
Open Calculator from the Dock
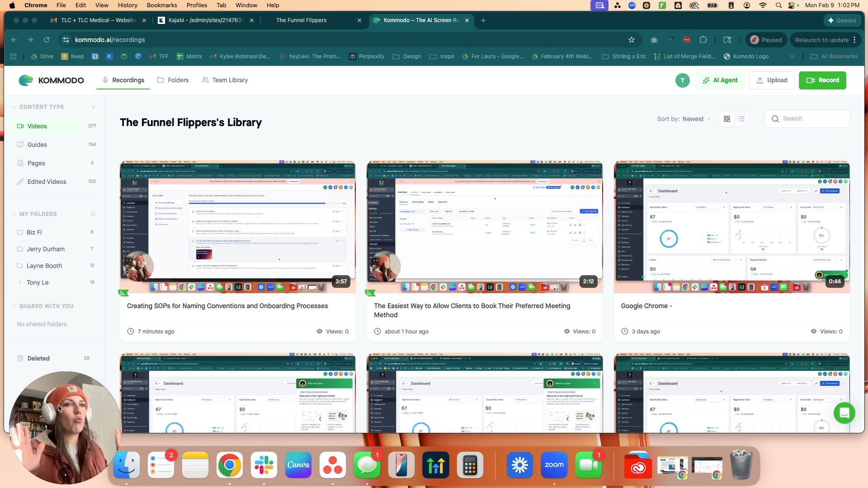[x=470, y=465]
